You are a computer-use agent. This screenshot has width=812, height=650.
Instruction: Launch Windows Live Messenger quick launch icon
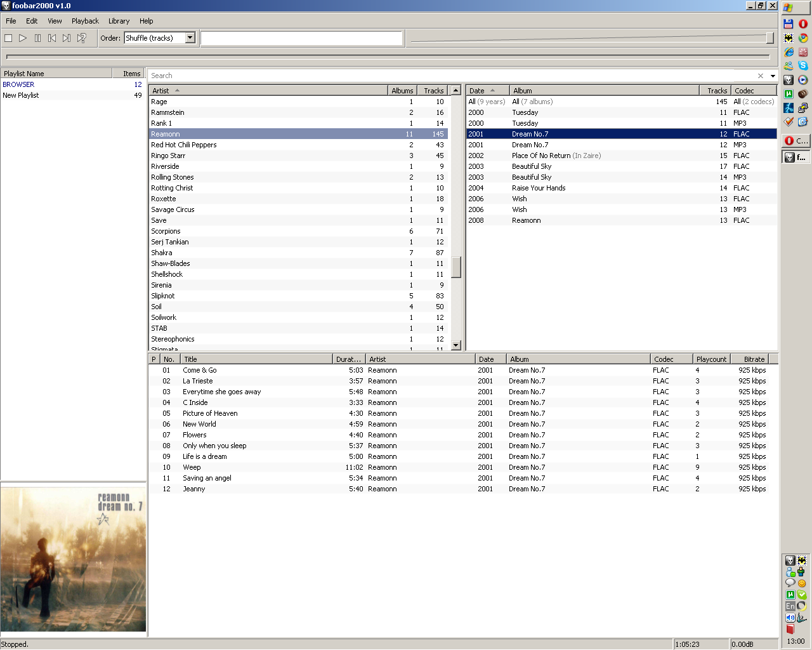tap(789, 65)
